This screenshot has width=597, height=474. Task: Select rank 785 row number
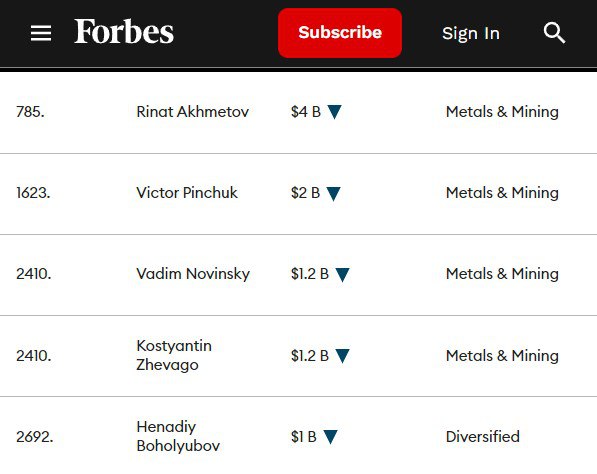coord(30,112)
